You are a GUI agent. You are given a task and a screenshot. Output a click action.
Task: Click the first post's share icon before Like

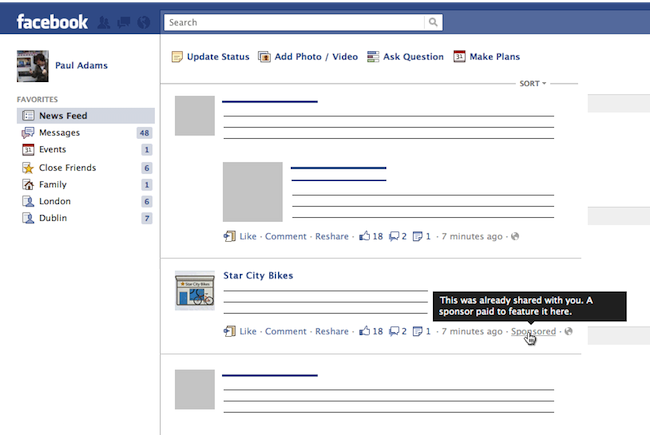(x=230, y=236)
